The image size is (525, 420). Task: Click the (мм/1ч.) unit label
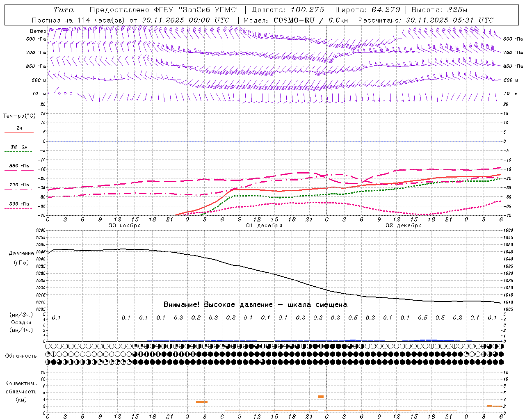[x=21, y=330]
